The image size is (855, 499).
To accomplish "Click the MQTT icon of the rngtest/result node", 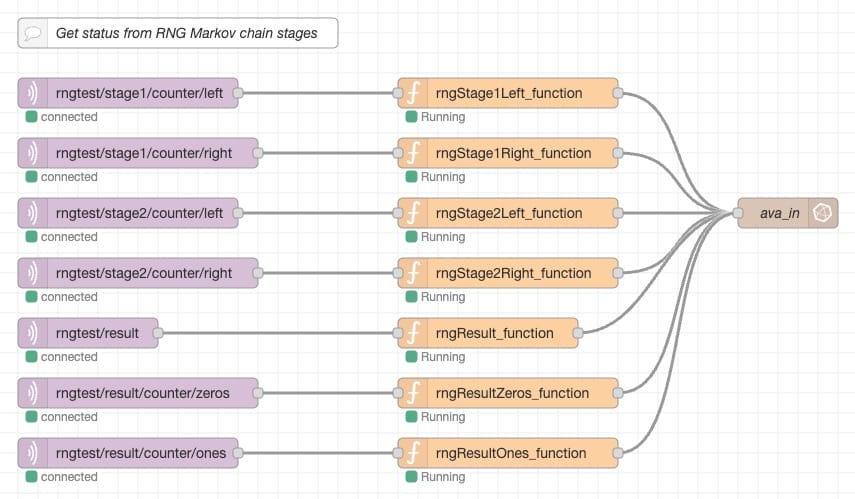I will tap(33, 333).
